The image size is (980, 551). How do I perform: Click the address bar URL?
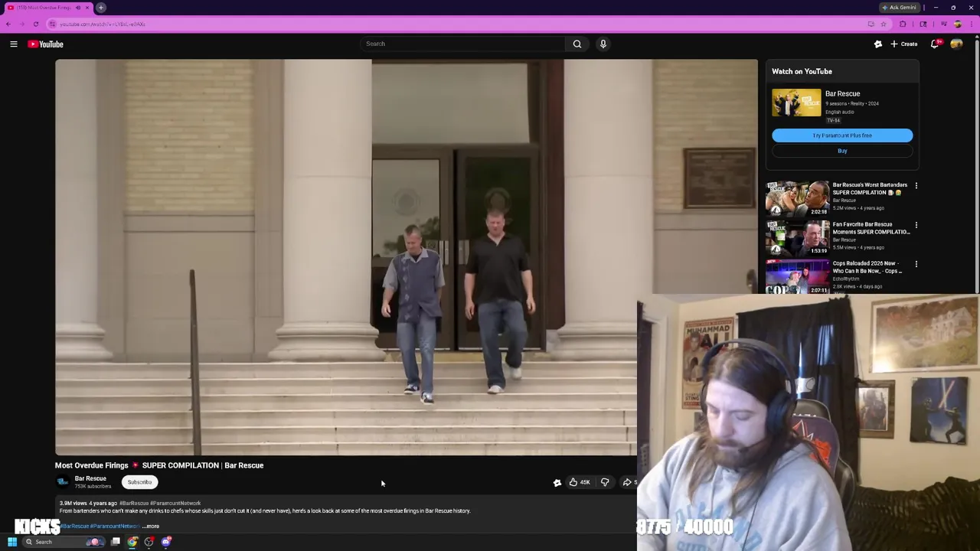[103, 24]
